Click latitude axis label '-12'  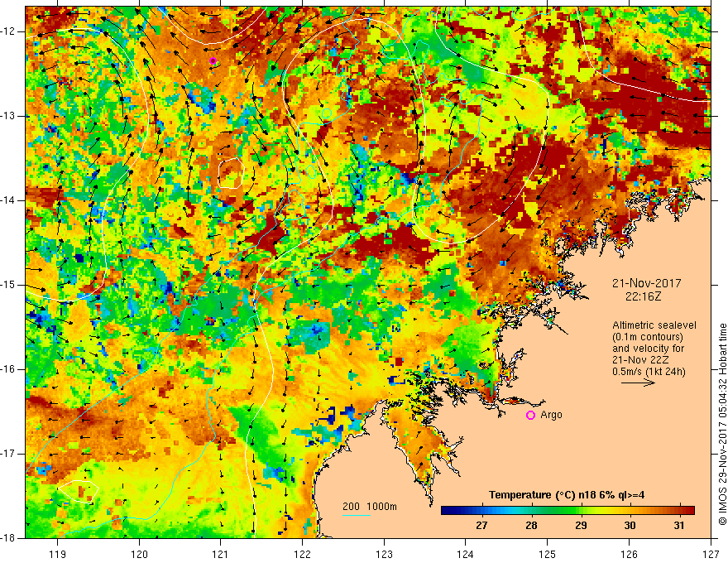click(x=8, y=31)
